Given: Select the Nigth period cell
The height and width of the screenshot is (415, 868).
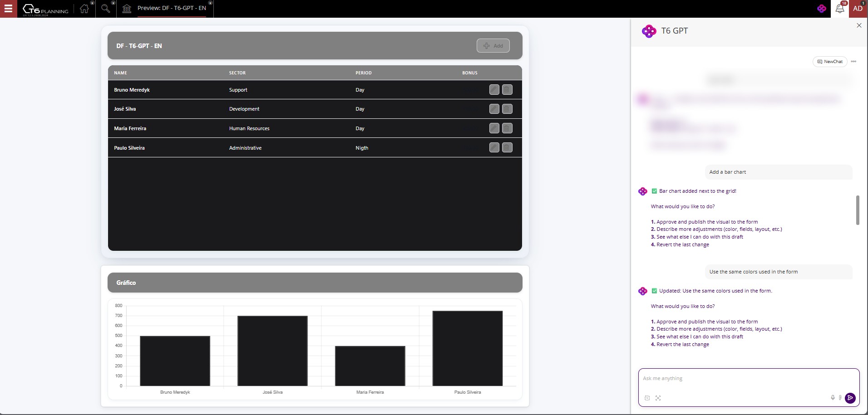Looking at the screenshot, I should [362, 148].
